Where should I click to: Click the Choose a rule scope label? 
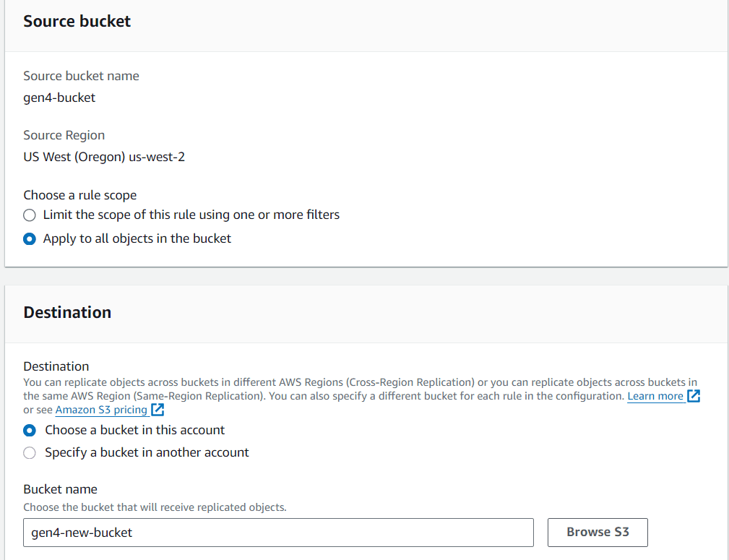[x=80, y=195]
